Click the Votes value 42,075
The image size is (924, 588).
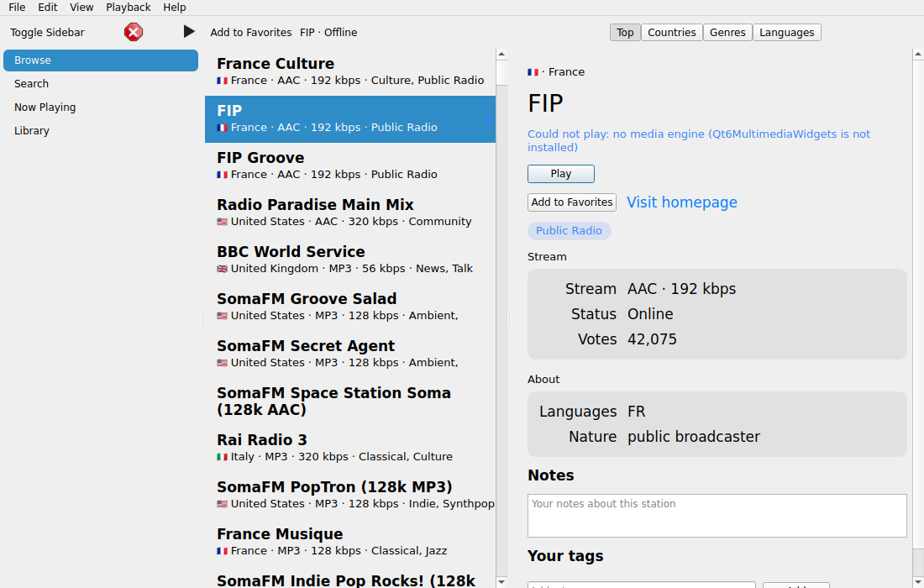tap(652, 339)
